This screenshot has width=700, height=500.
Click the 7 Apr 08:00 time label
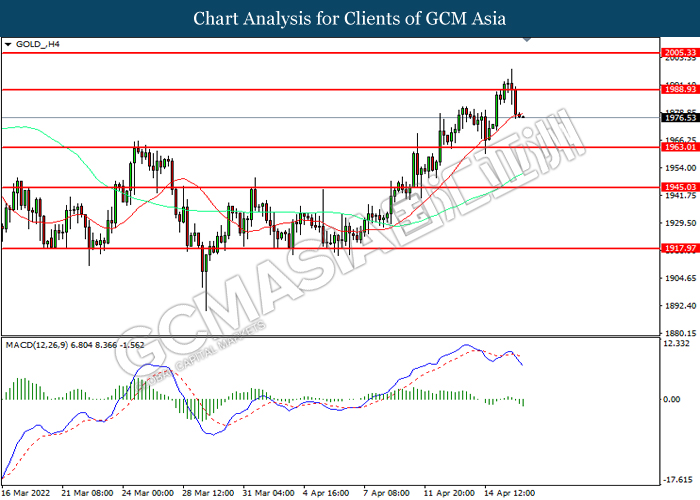click(387, 493)
